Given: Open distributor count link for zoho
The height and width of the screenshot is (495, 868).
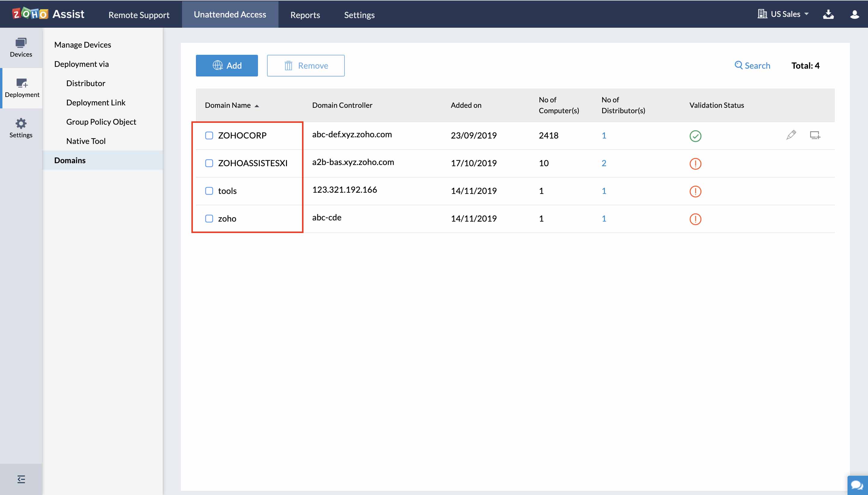Looking at the screenshot, I should point(604,219).
